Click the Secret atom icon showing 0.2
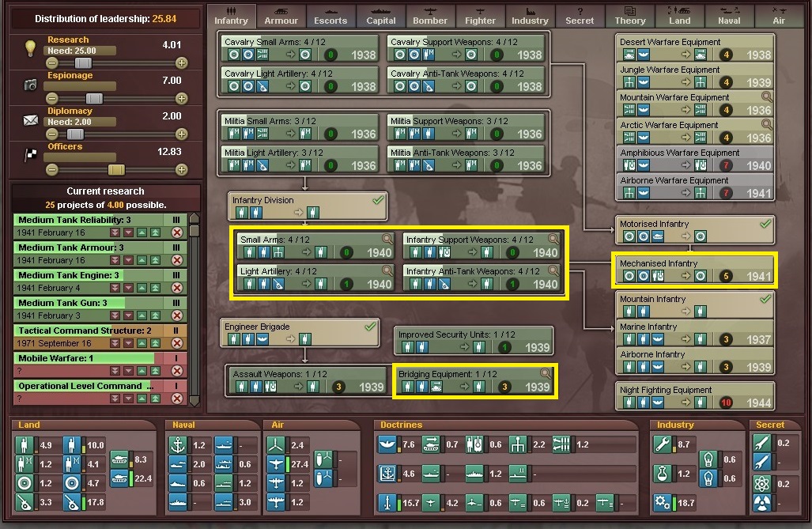 (x=761, y=484)
